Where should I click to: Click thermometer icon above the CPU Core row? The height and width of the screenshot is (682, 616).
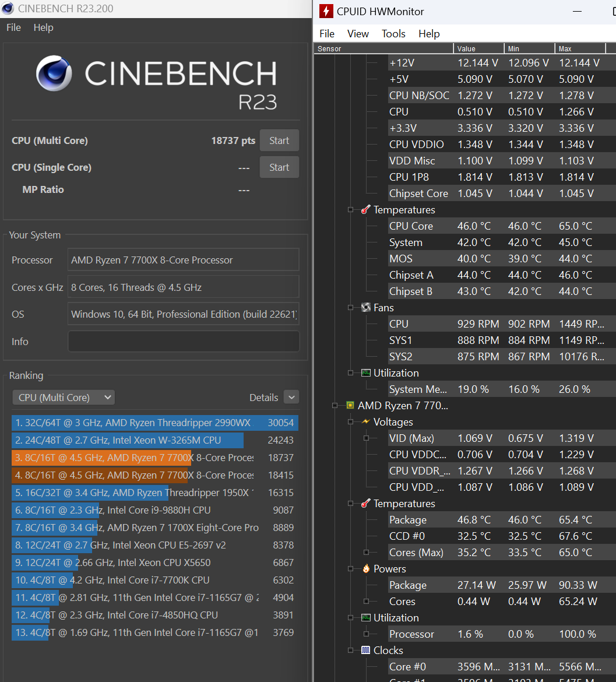pyautogui.click(x=366, y=210)
